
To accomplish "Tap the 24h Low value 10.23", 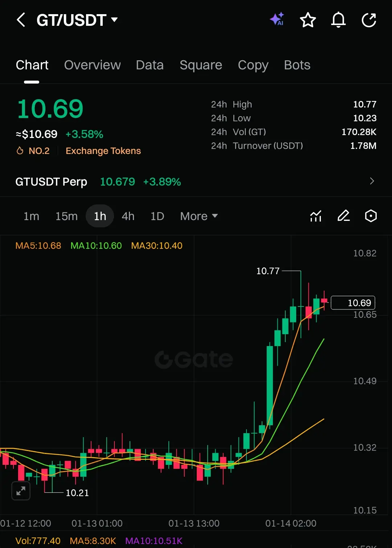I will point(365,118).
